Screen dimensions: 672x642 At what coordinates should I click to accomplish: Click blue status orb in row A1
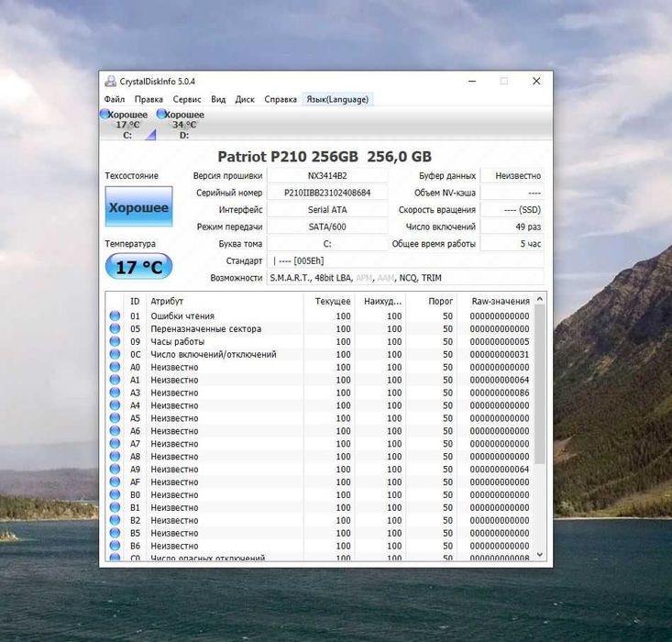115,380
